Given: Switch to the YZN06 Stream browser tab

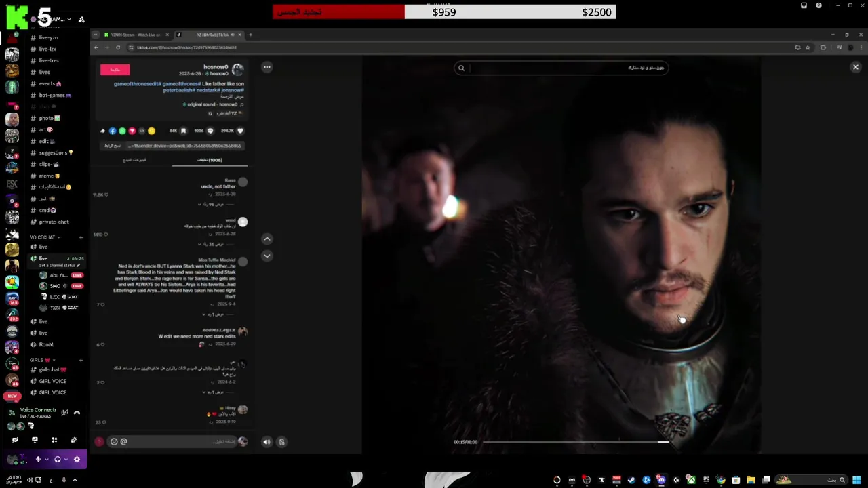Looking at the screenshot, I should click(x=136, y=35).
